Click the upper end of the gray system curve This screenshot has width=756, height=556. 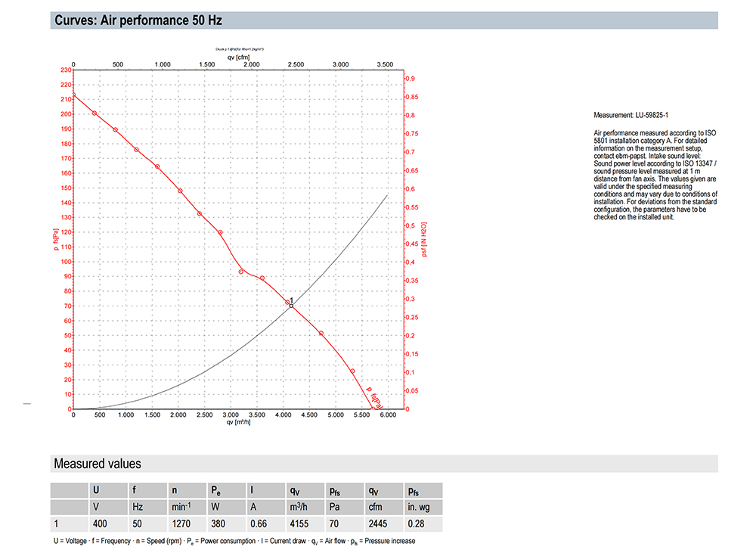tap(387, 195)
